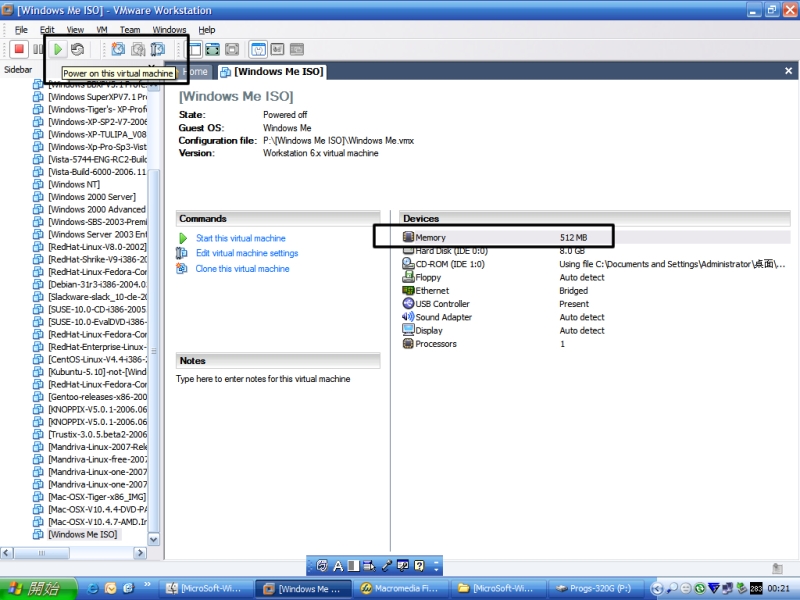Click the Clone virtual machine icon
Image resolution: width=800 pixels, height=600 pixels.
[x=182, y=268]
